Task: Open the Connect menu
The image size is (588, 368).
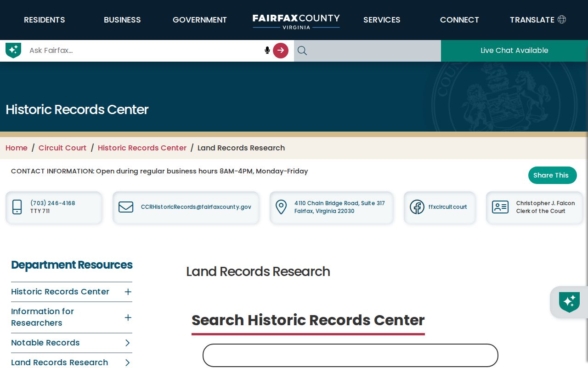Action: (459, 20)
